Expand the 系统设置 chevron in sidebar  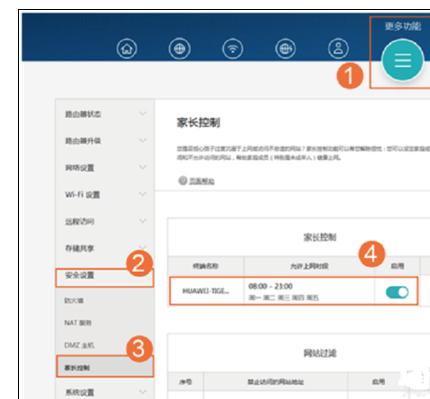(142, 392)
